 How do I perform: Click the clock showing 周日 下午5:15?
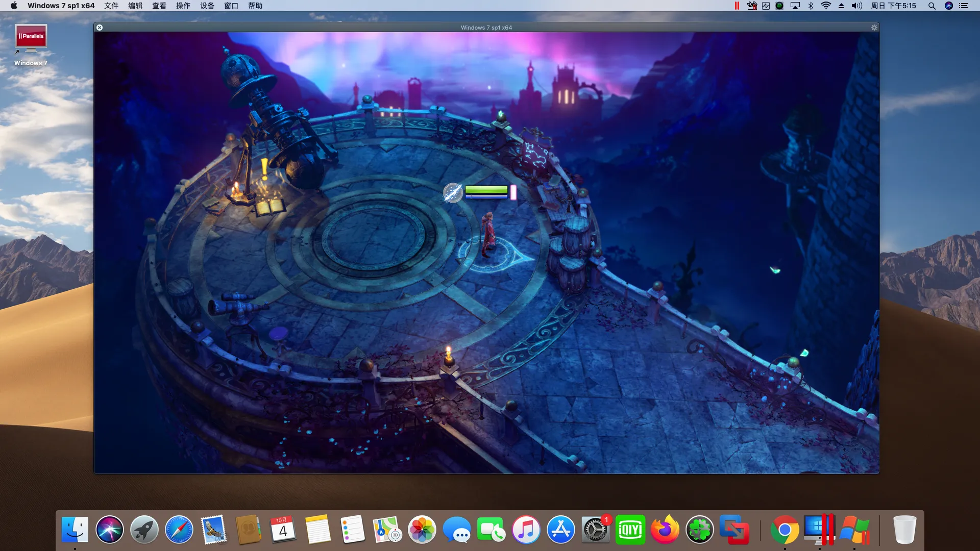(x=893, y=6)
